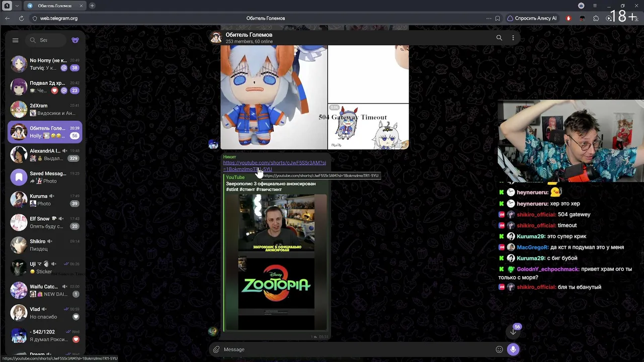The height and width of the screenshot is (362, 644).
Task: Click the attach file paperclip icon
Action: point(216,349)
